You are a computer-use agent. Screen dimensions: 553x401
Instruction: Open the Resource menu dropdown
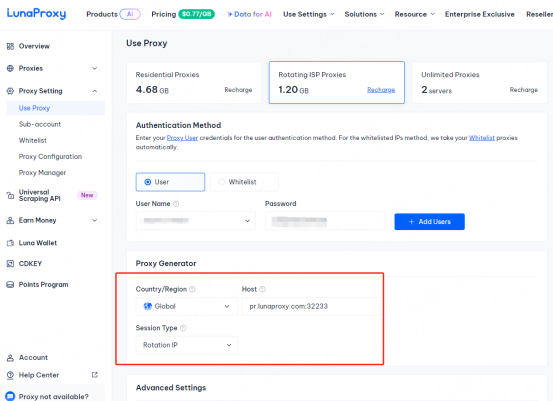point(414,14)
